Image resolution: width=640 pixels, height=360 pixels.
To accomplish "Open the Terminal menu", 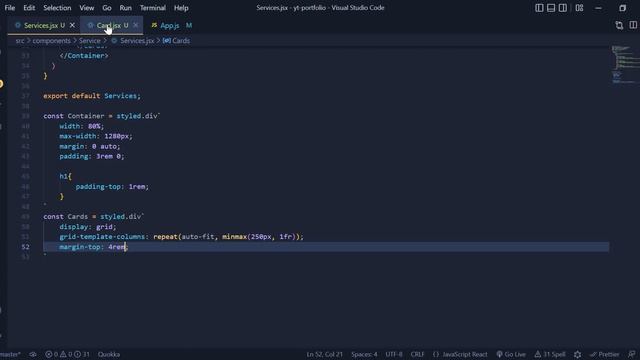I will tap(153, 8).
